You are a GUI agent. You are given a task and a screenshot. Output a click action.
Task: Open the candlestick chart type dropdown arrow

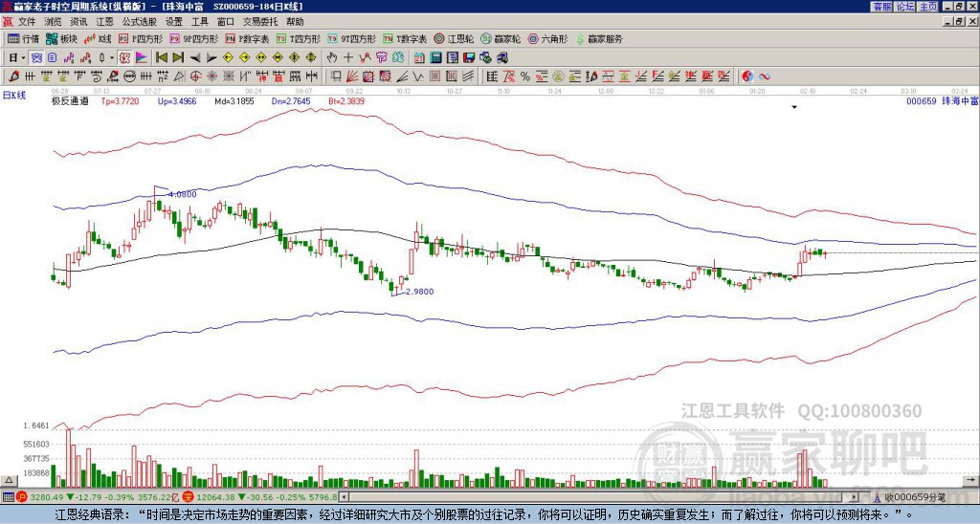coord(112,57)
